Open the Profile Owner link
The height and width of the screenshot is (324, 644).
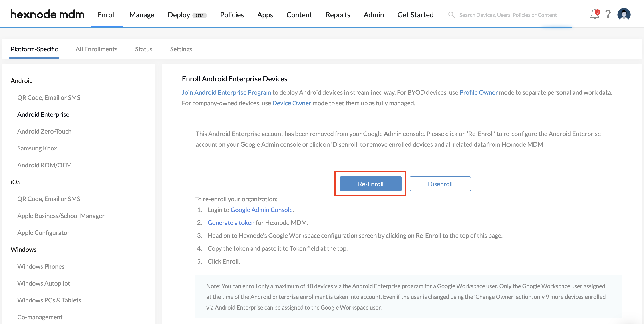(478, 92)
